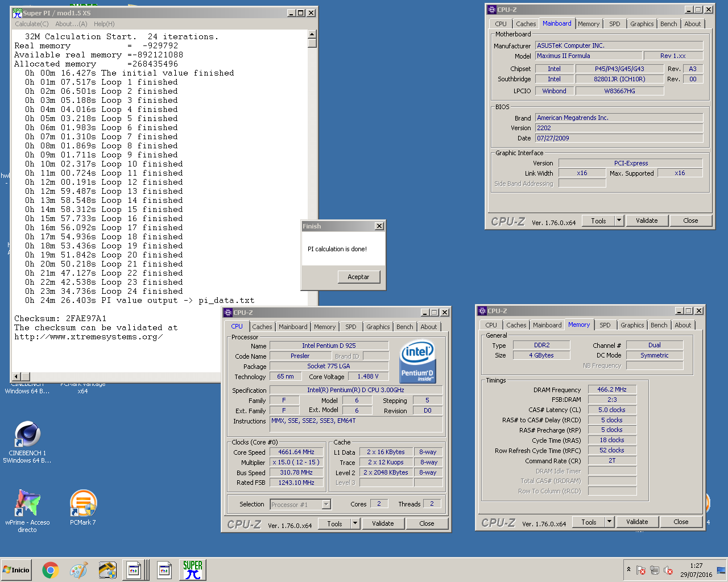Click Tools button in CPU-Z Mainboard window
Viewport: 728px width, 582px height.
tap(598, 221)
